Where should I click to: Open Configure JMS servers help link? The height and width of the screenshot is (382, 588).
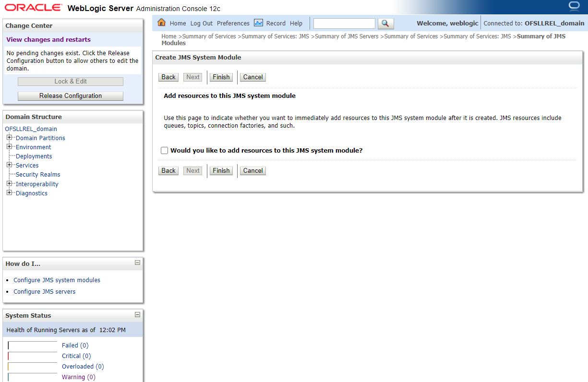pos(44,291)
